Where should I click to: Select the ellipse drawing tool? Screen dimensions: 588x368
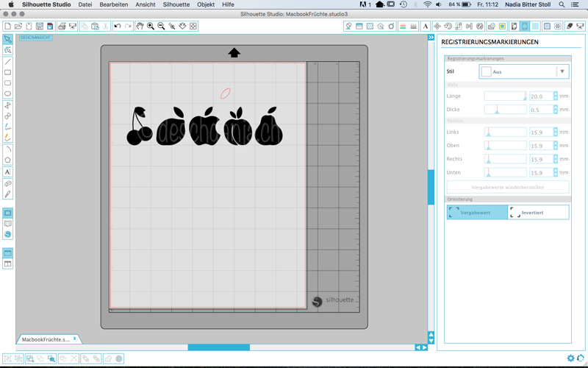point(7,93)
